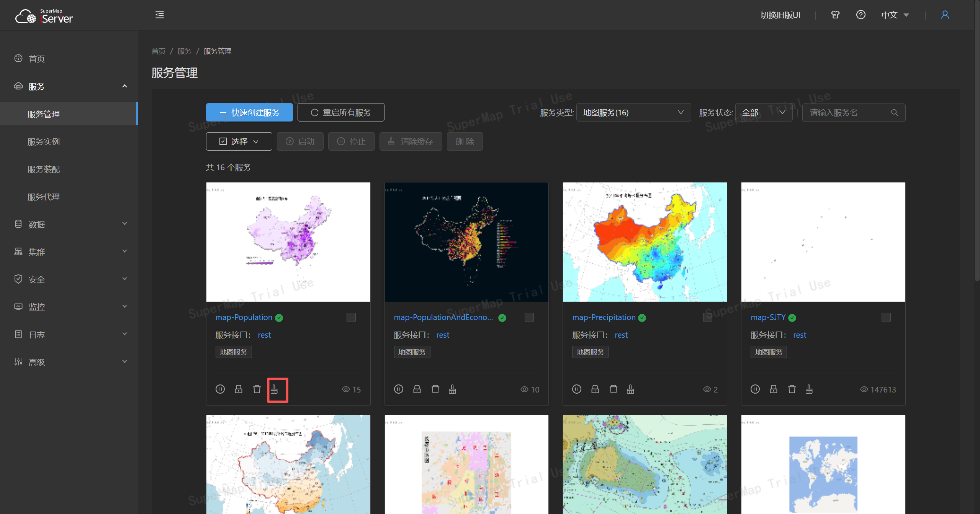980x514 pixels.
Task: Open the service type dropdown 地图服务(16)
Action: (x=633, y=113)
